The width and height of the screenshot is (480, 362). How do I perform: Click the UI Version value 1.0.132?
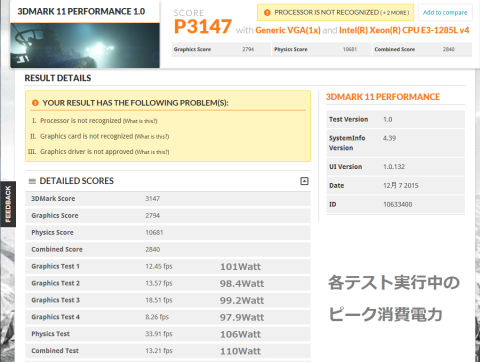[394, 167]
